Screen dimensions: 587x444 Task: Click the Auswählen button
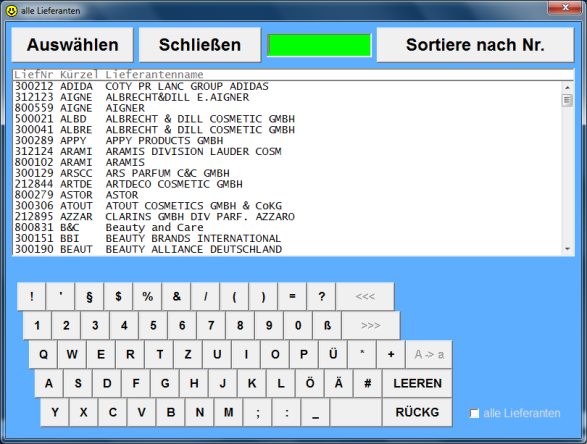click(x=73, y=45)
